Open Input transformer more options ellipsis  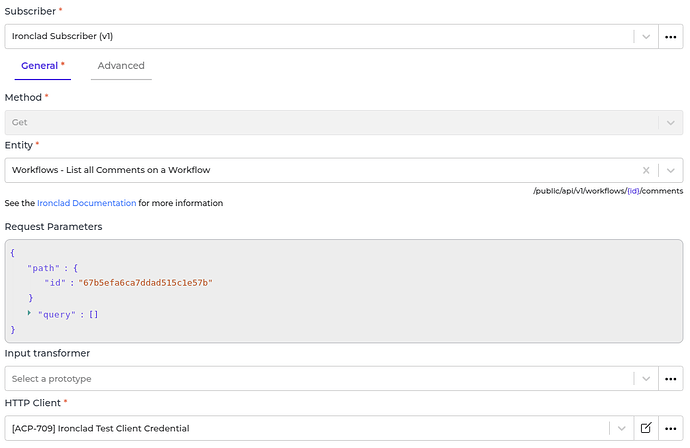(670, 378)
